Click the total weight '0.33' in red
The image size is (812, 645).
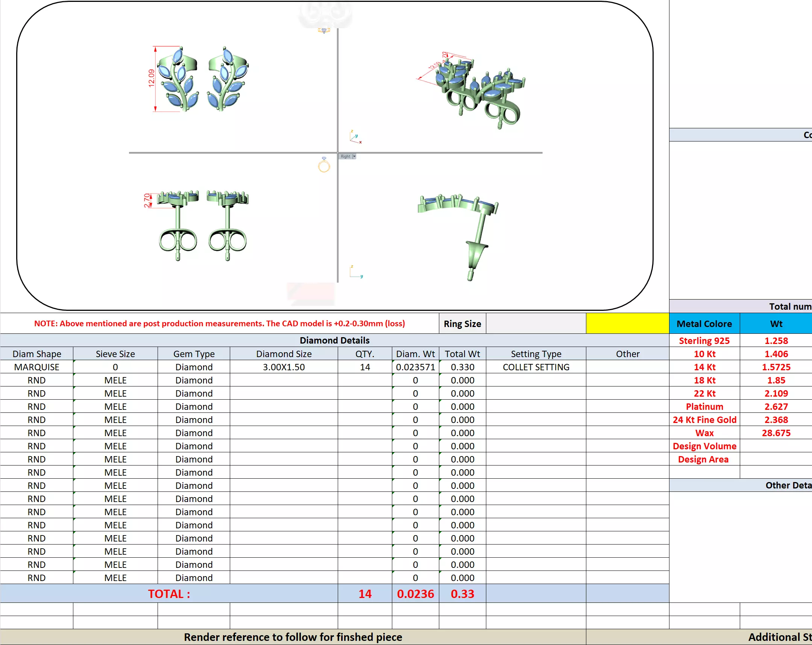(x=463, y=594)
